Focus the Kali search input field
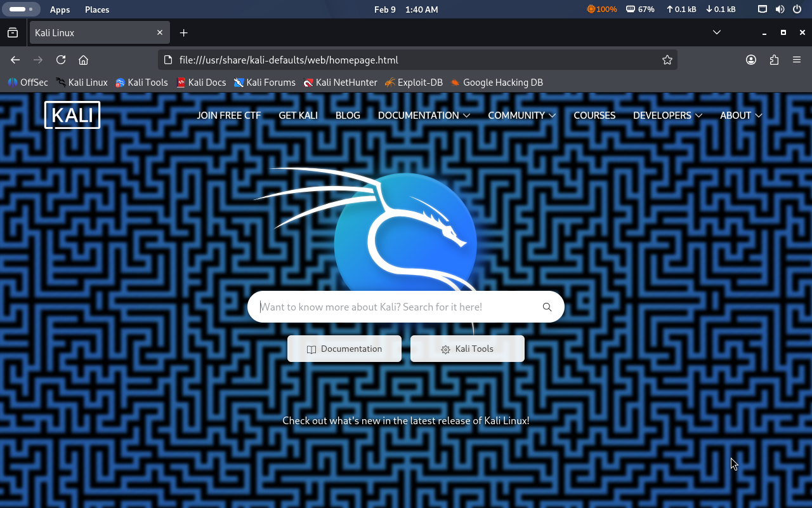 [x=393, y=307]
